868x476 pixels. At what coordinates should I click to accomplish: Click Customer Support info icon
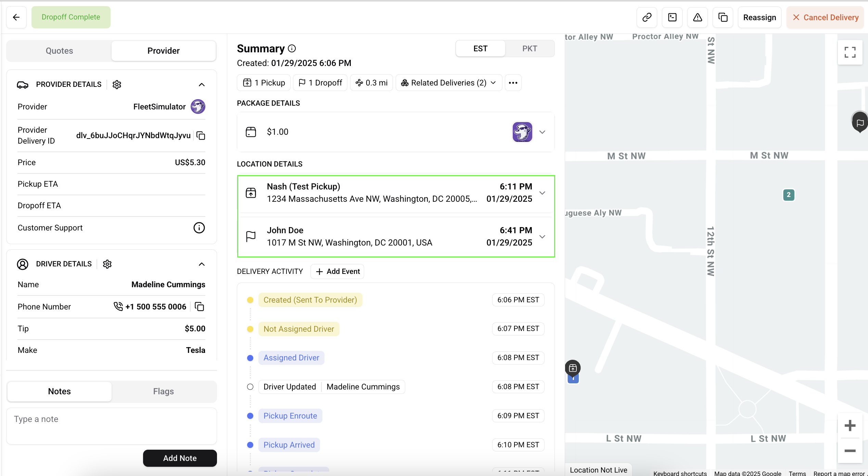[x=199, y=228]
